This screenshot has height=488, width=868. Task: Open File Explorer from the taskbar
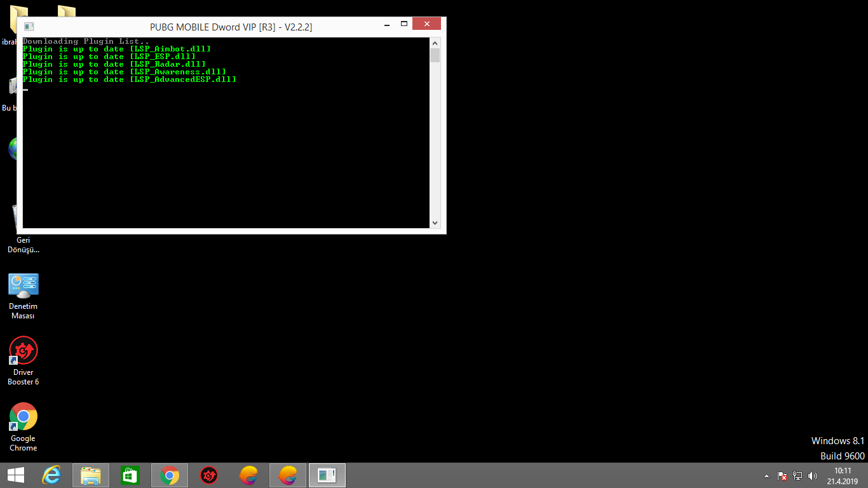click(x=91, y=475)
